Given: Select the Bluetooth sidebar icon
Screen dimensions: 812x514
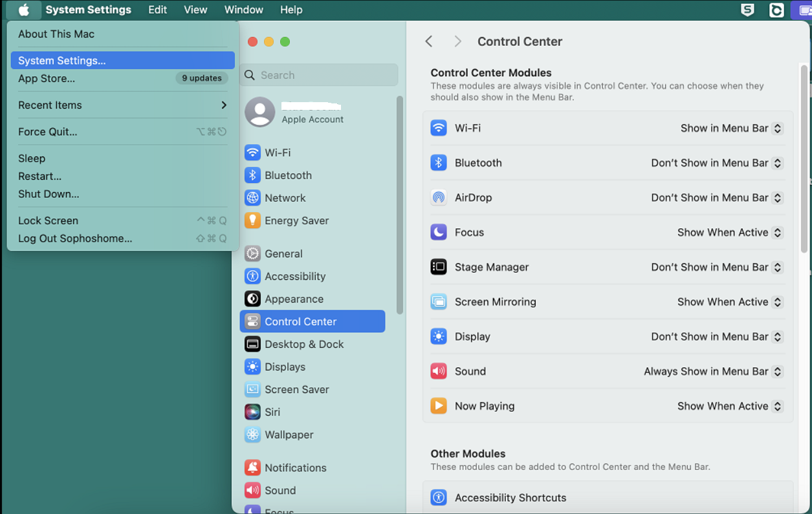Looking at the screenshot, I should (252, 175).
